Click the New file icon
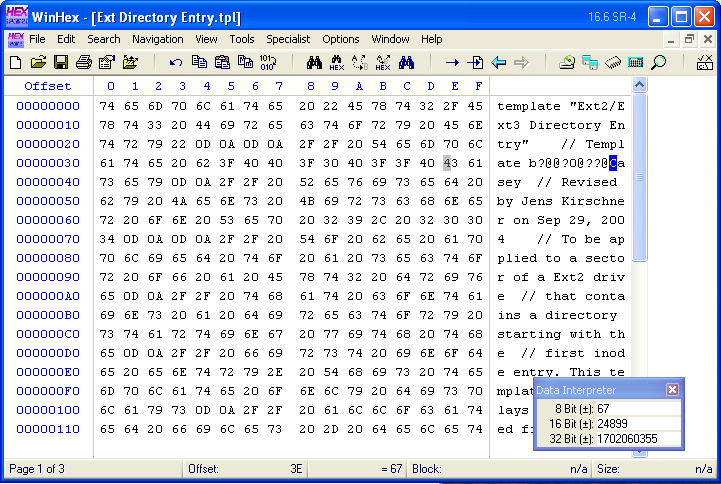Screen dimensions: 721x484 pyautogui.click(x=15, y=62)
